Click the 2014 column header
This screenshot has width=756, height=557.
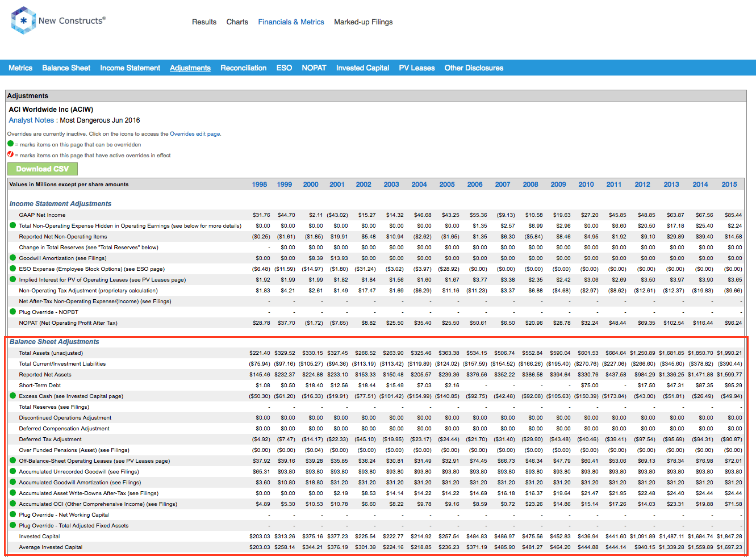pos(700,185)
